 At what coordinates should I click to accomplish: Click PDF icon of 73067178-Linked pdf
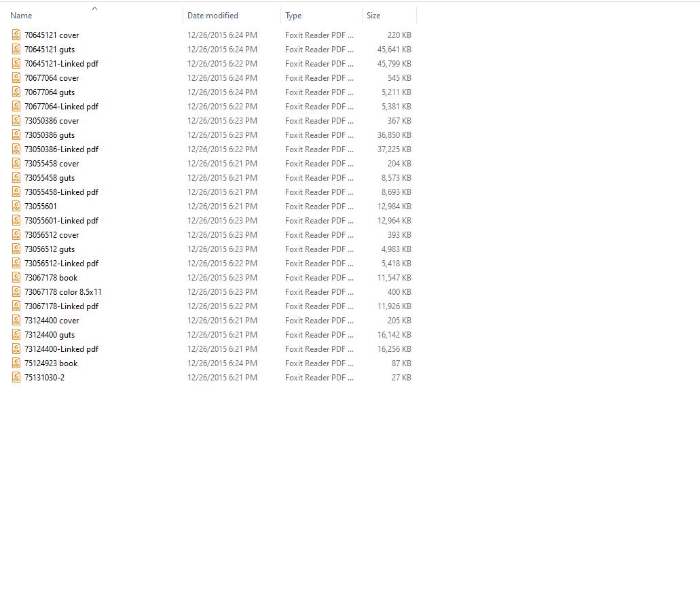click(x=16, y=306)
